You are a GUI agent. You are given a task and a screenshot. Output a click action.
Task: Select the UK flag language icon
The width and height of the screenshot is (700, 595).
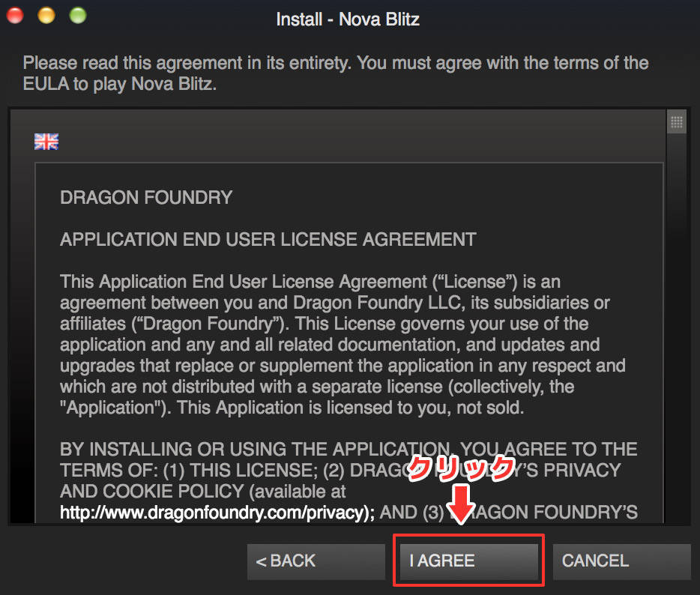(x=46, y=142)
